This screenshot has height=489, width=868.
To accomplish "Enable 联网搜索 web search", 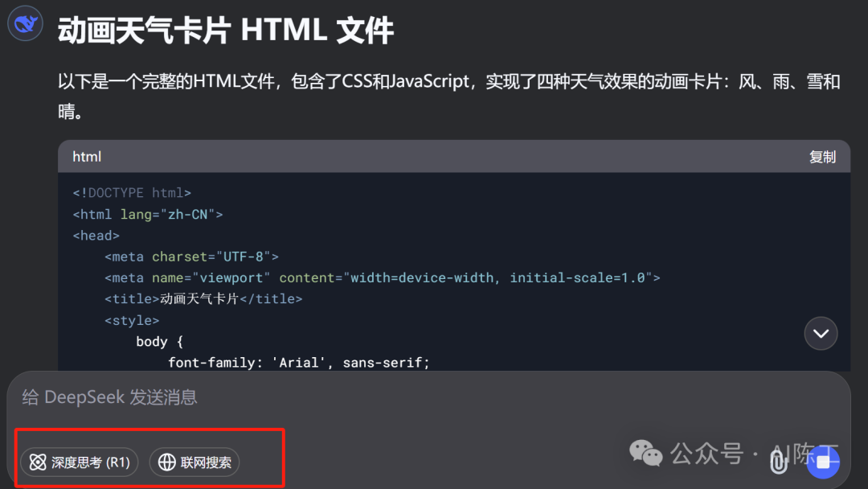I will (194, 462).
